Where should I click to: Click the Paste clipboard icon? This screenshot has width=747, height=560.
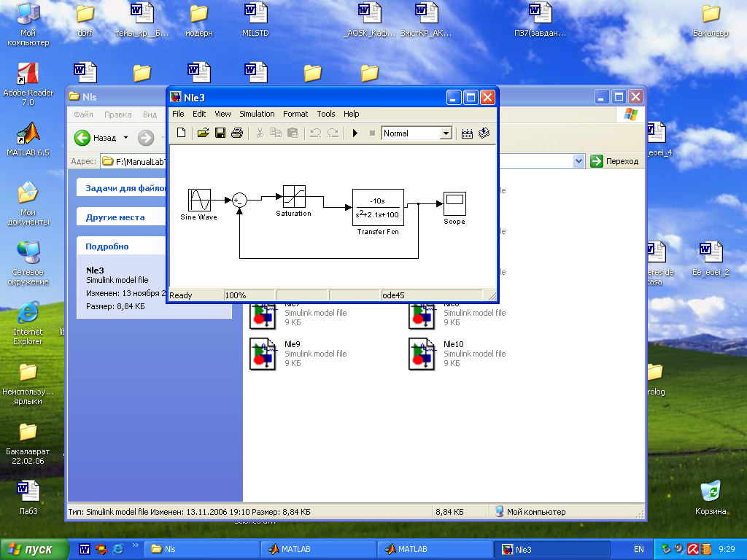point(293,133)
